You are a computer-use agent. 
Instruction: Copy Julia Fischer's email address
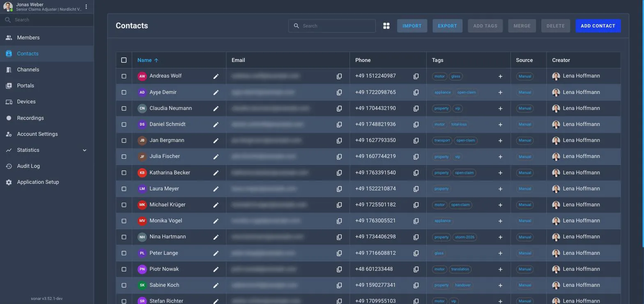coord(339,157)
